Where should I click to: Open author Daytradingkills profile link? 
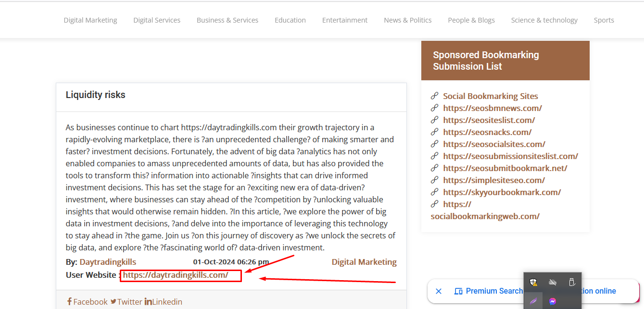click(108, 262)
